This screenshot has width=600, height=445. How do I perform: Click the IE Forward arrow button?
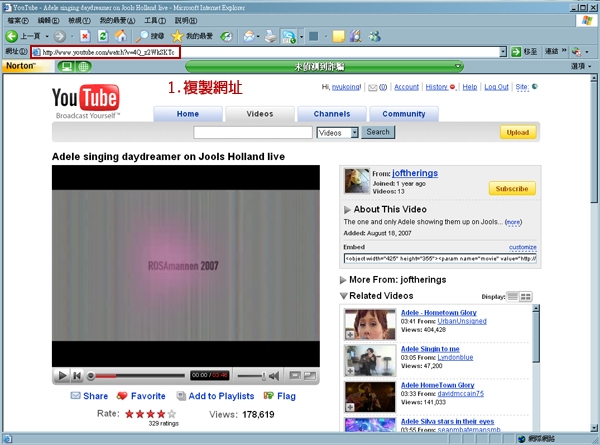59,36
